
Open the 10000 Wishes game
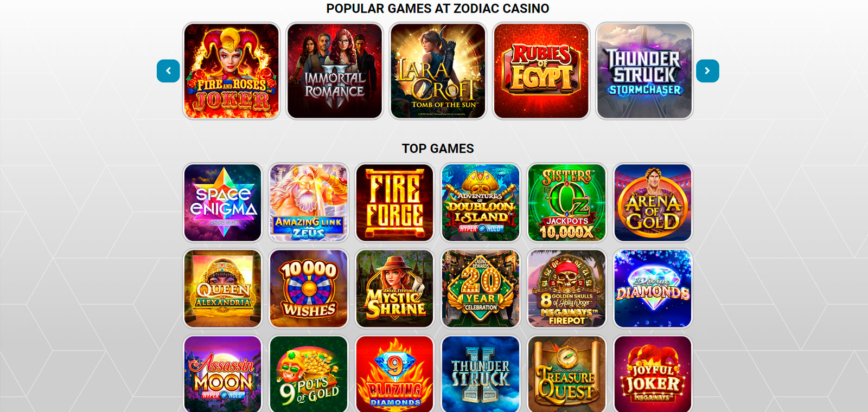coord(309,288)
